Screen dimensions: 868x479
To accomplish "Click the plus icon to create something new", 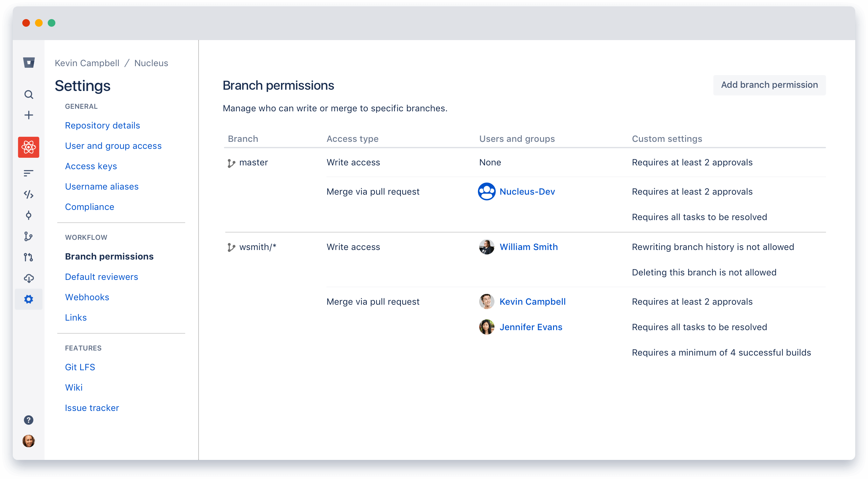I will pyautogui.click(x=29, y=115).
